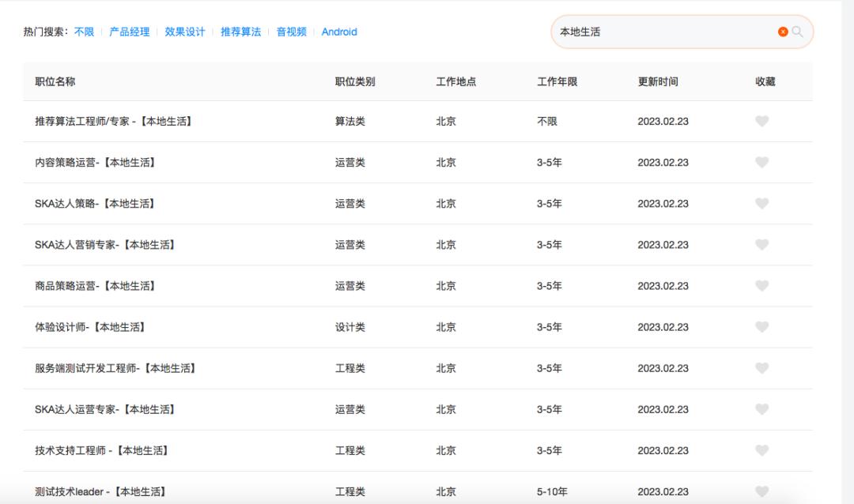Favorite the 体验设计师 job heart icon
Screen dimensions: 854x504
tap(762, 326)
